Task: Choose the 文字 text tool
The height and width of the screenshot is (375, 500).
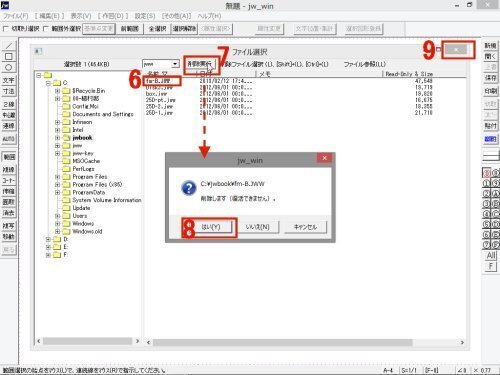Action: tap(9, 80)
